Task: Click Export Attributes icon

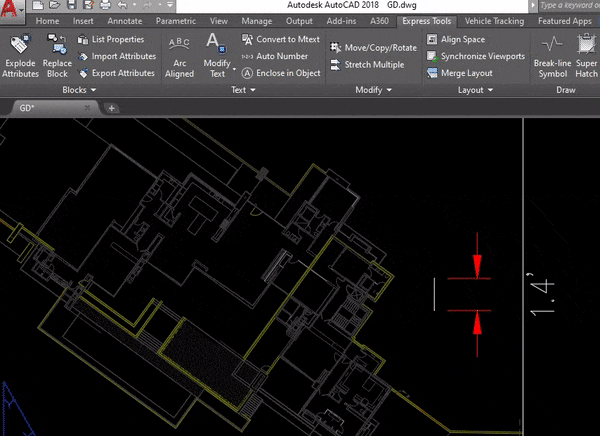Action: pyautogui.click(x=83, y=73)
